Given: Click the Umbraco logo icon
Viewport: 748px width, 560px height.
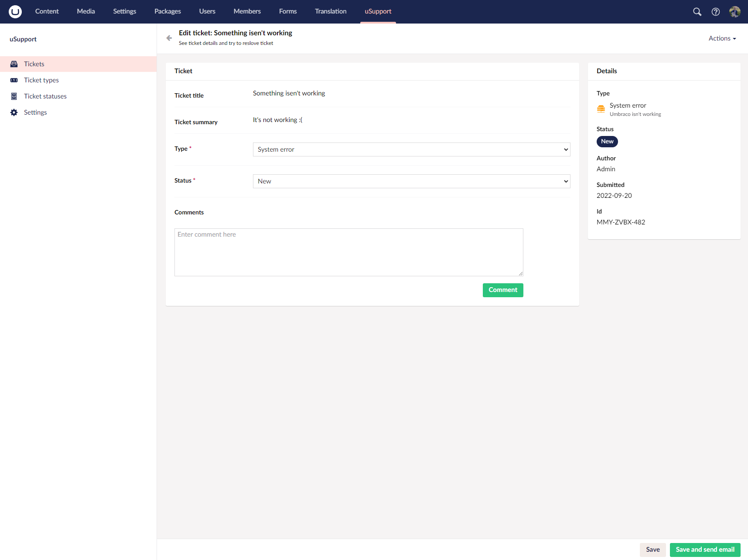Looking at the screenshot, I should [x=15, y=11].
